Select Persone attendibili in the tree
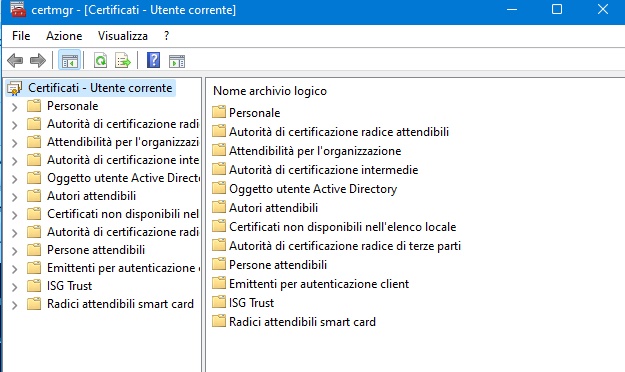Viewport: 625px width, 372px height. pos(96,250)
